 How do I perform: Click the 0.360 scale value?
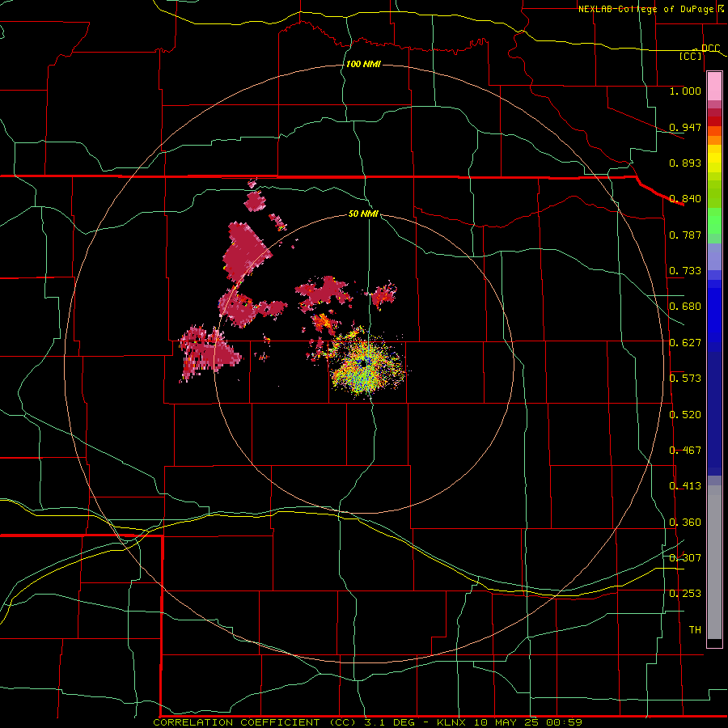click(685, 523)
